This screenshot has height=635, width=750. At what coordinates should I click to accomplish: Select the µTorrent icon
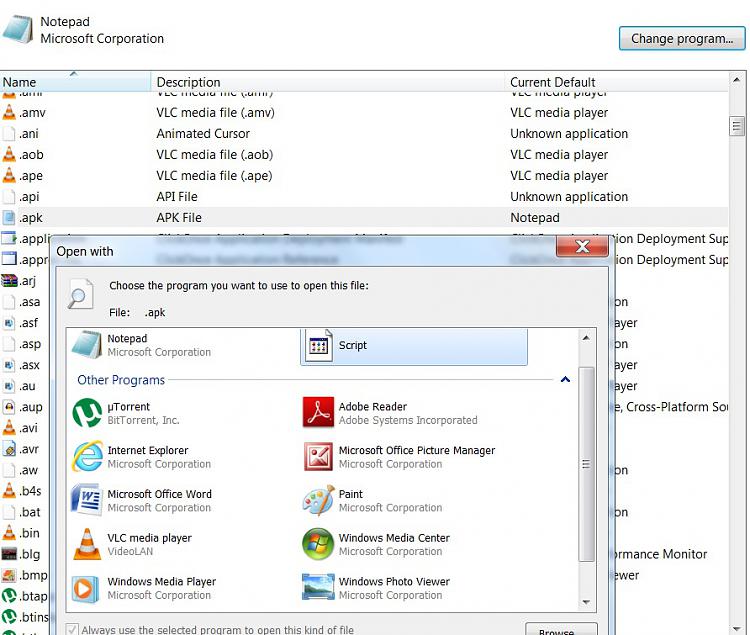(x=87, y=413)
